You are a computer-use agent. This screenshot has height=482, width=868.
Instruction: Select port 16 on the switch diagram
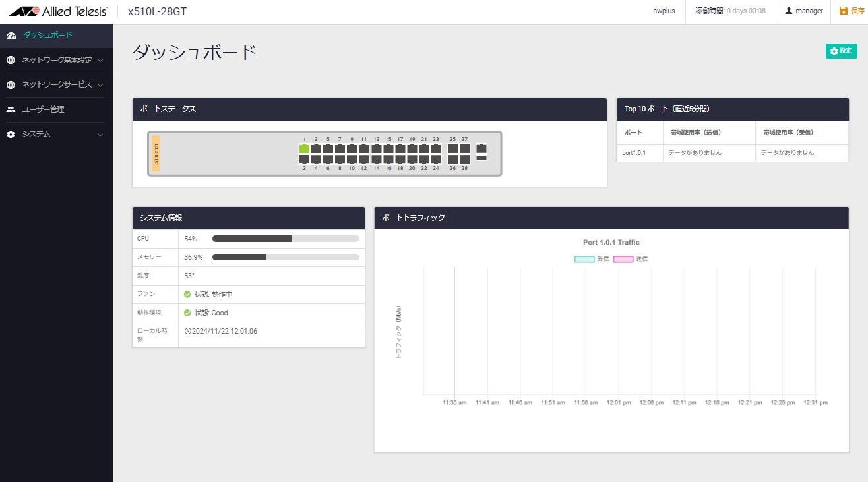tap(388, 159)
